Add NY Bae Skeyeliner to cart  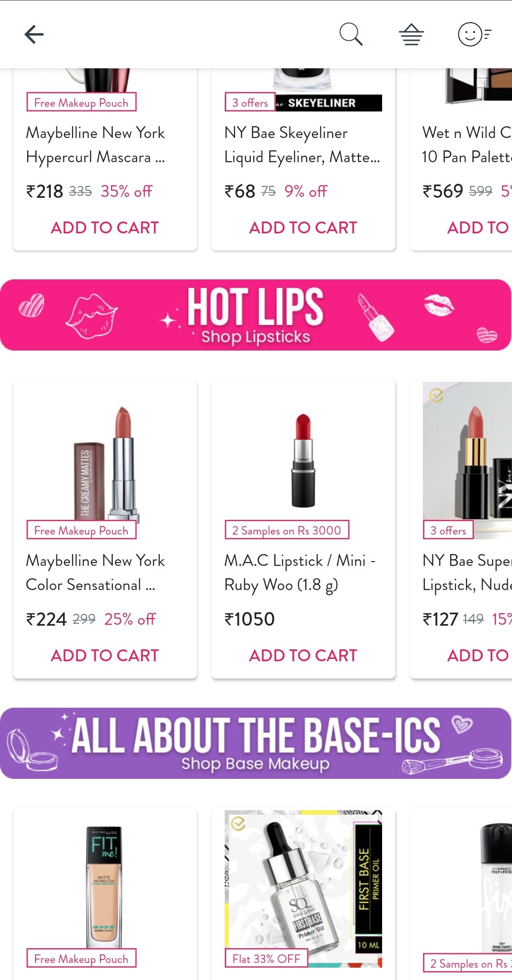303,228
